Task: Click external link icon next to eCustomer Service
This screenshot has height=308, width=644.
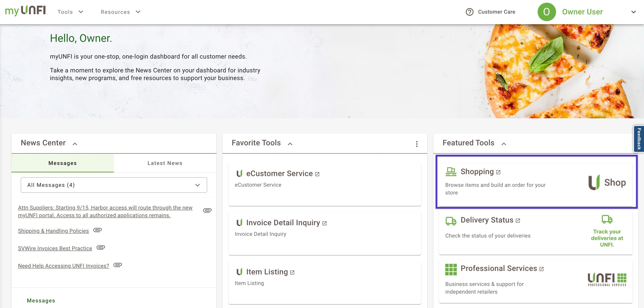Action: click(x=317, y=174)
